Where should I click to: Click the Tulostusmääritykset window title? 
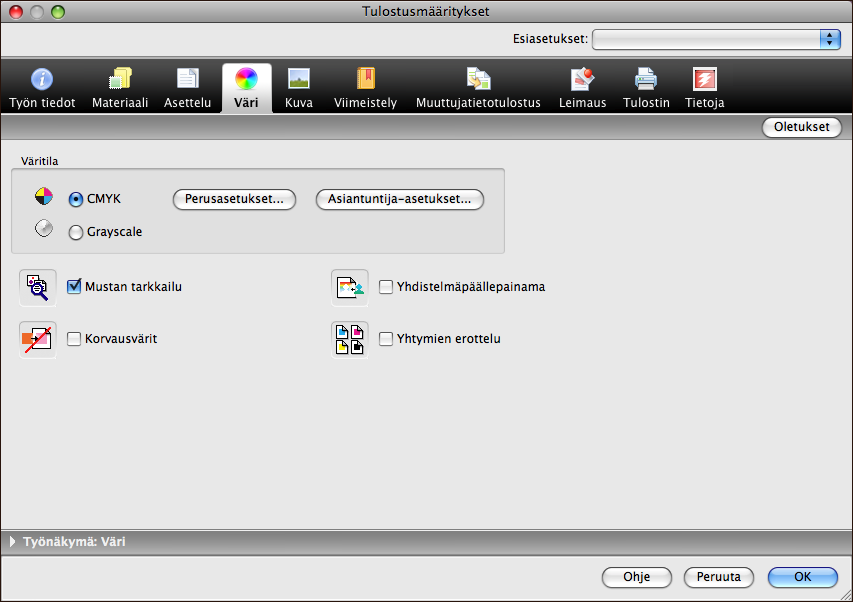click(426, 11)
